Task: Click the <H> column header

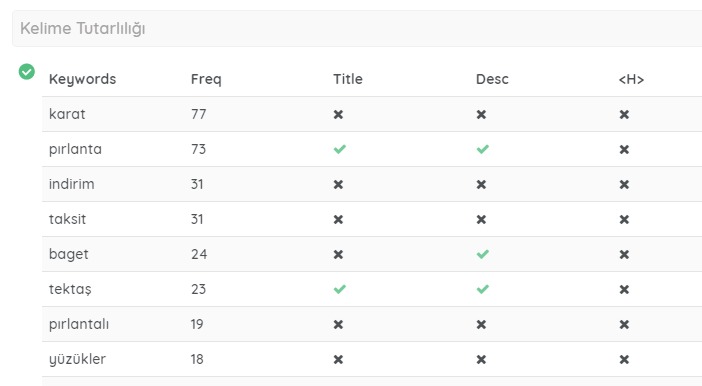Action: coord(631,79)
